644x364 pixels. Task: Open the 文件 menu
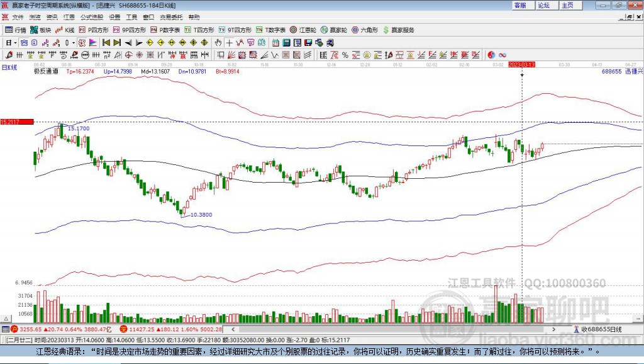pyautogui.click(x=18, y=17)
